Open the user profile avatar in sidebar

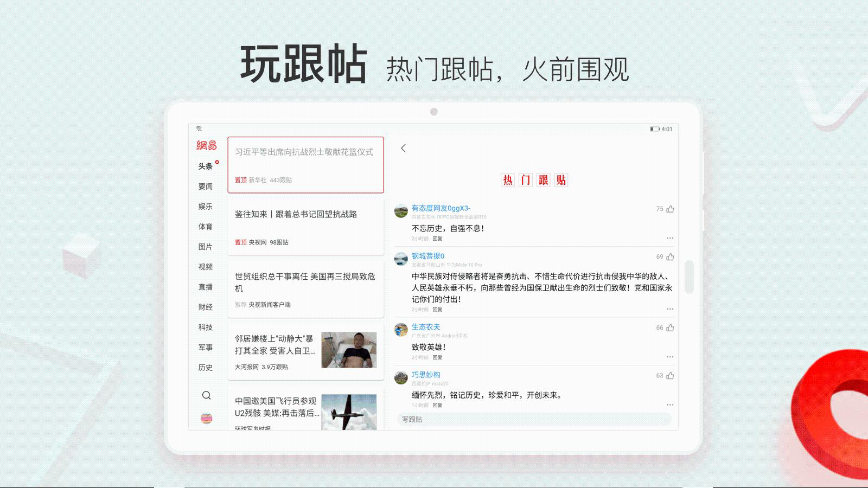(x=206, y=418)
